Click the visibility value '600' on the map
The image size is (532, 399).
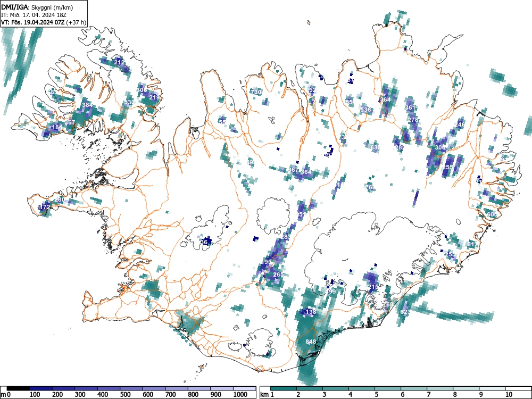(x=492, y=215)
